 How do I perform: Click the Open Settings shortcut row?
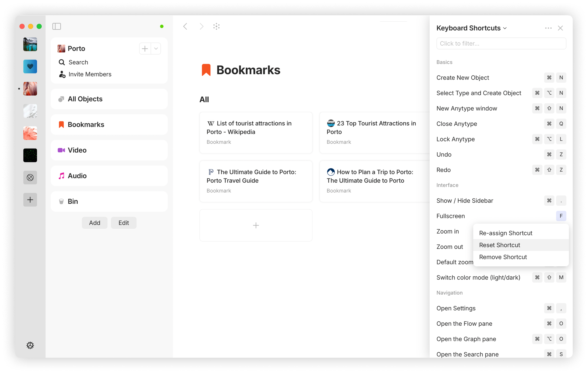[x=501, y=308]
